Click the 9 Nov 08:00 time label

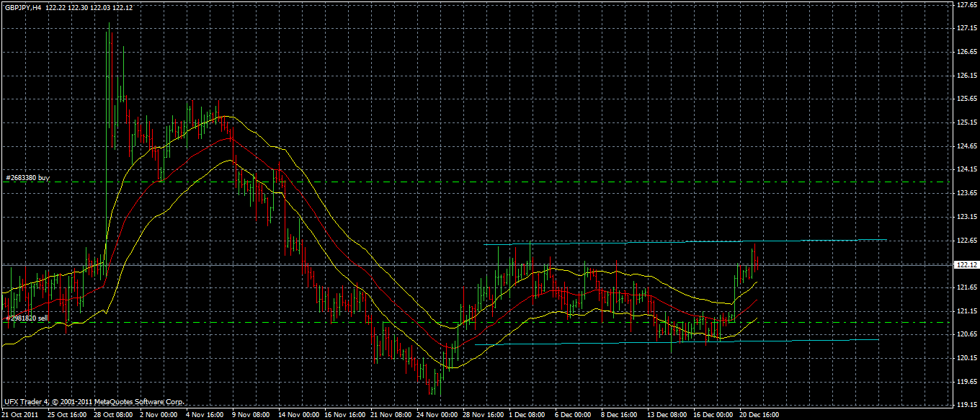[x=250, y=415]
